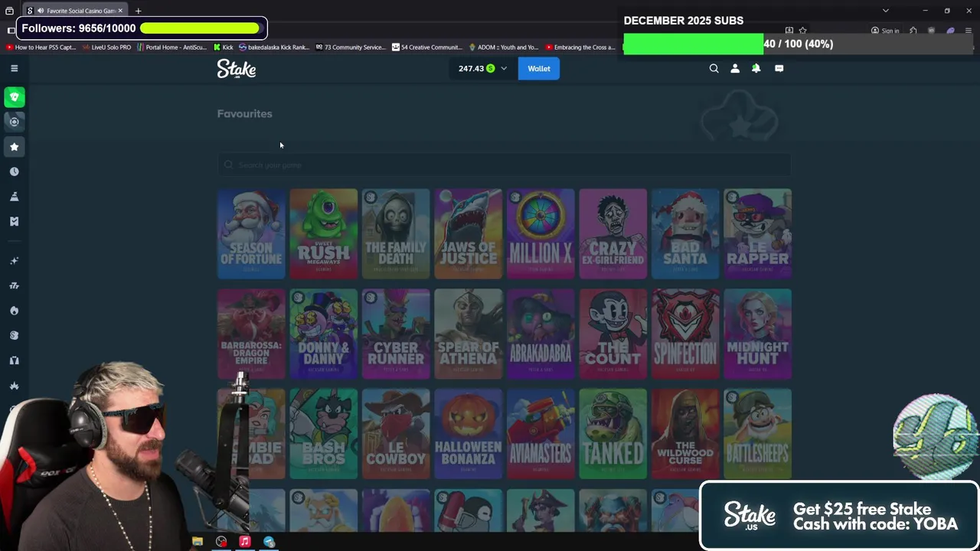
Task: Open the Bad Santa game
Action: 685,233
